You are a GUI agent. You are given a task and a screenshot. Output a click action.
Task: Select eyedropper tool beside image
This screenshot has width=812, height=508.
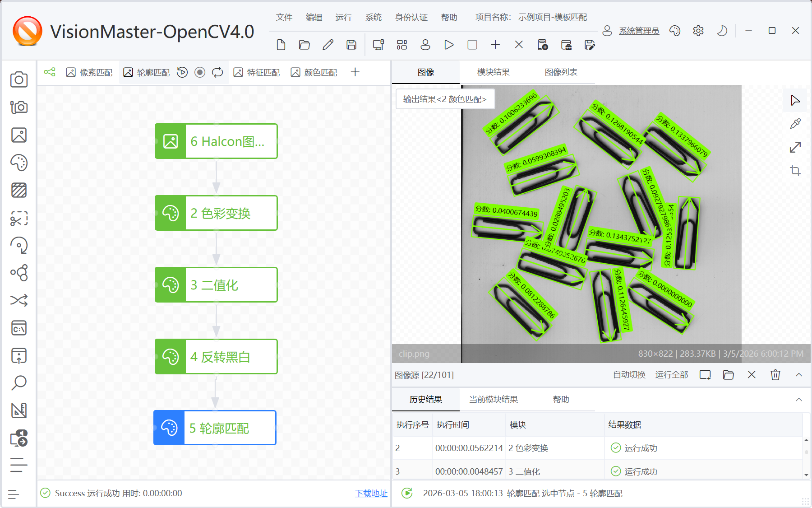point(795,124)
